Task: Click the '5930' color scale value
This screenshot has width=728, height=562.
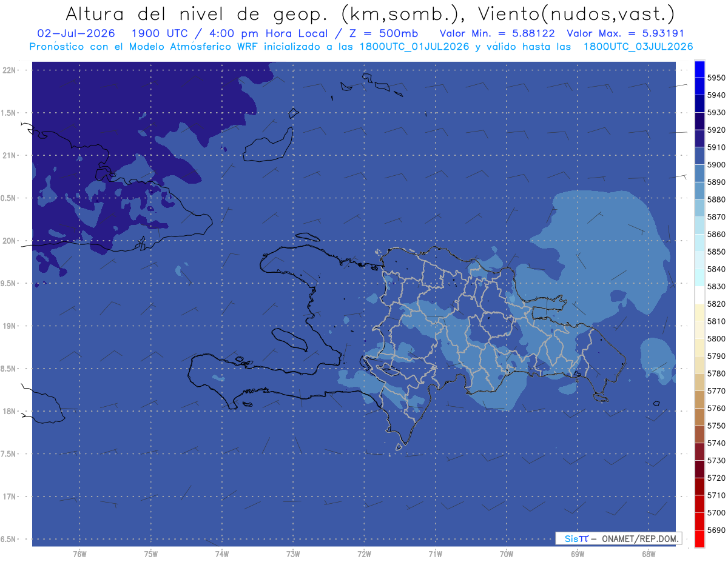Action: click(x=716, y=112)
